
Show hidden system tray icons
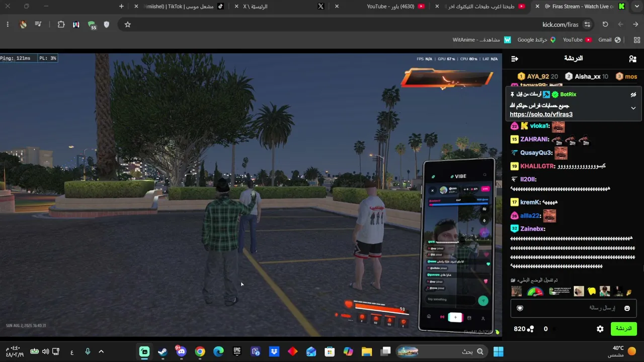pos(101,351)
